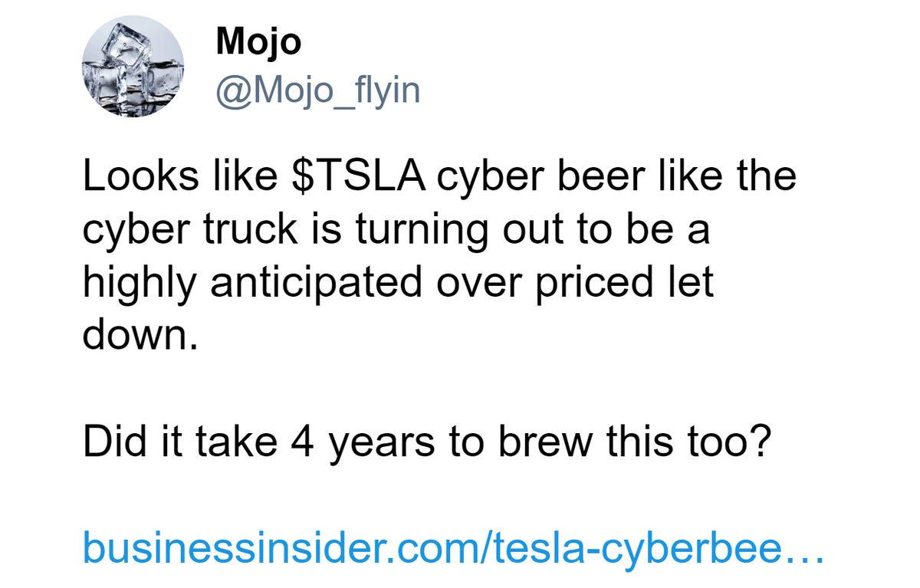Screen dimensions: 920x588
Task: Click the @Mojo_flyin handle
Action: coord(317,91)
